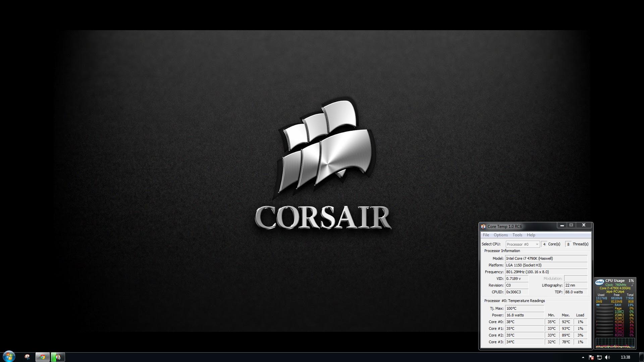Open the Tools menu in Core Temp

(517, 235)
